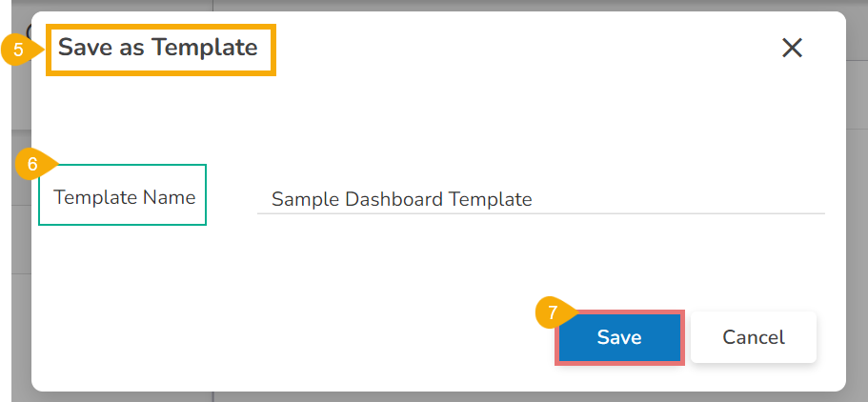Click blank dialog area between title and X
This screenshot has width=868, height=402.
pyautogui.click(x=524, y=49)
